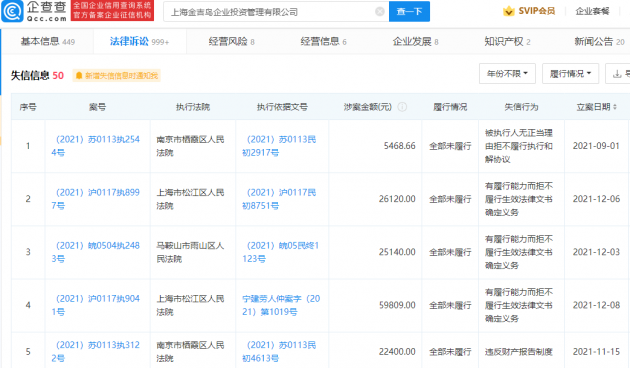The height and width of the screenshot is (368, 630).
Task: Click the date 2021-12-03
Action: 596,252
